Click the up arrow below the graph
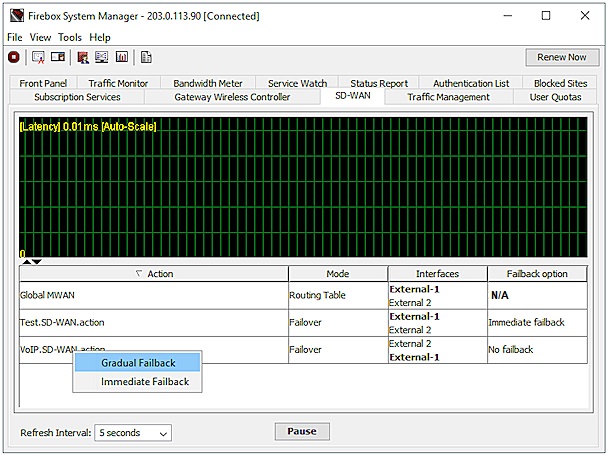Image resolution: width=609 pixels, height=455 pixels. click(x=26, y=262)
